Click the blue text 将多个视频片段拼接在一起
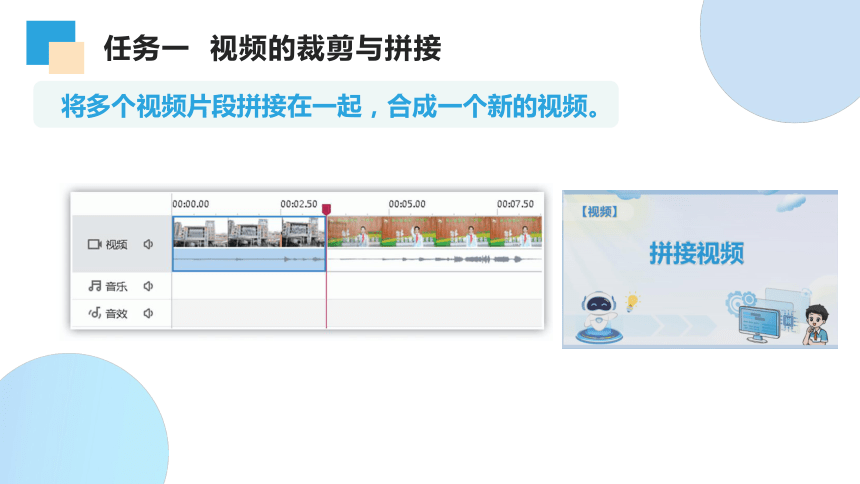The height and width of the screenshot is (484, 860). 212,106
